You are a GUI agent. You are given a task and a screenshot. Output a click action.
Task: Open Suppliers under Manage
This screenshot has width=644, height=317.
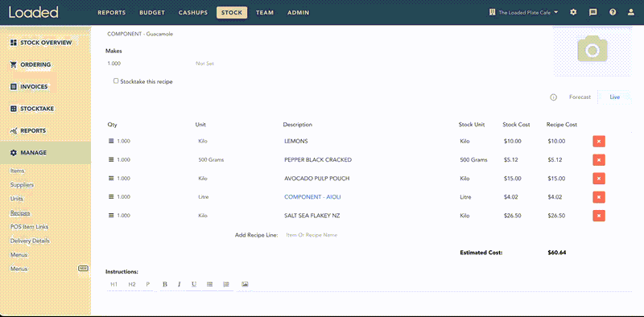click(x=23, y=185)
